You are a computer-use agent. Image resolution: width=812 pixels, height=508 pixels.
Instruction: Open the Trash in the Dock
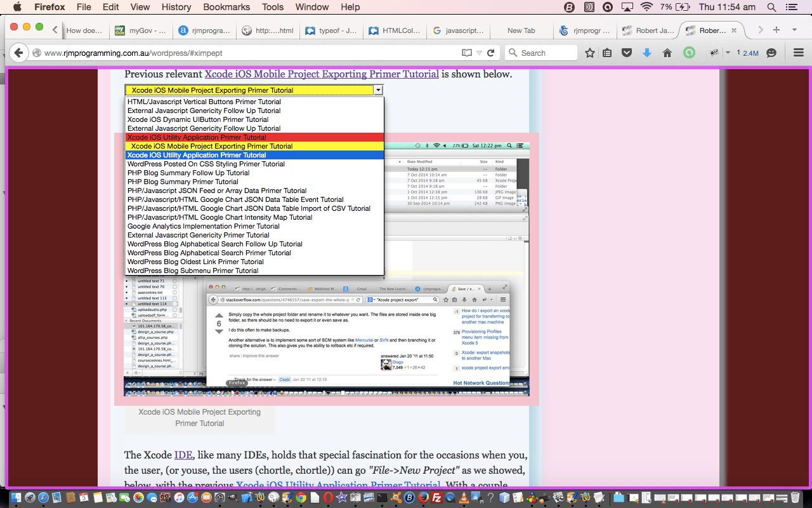[x=796, y=498]
